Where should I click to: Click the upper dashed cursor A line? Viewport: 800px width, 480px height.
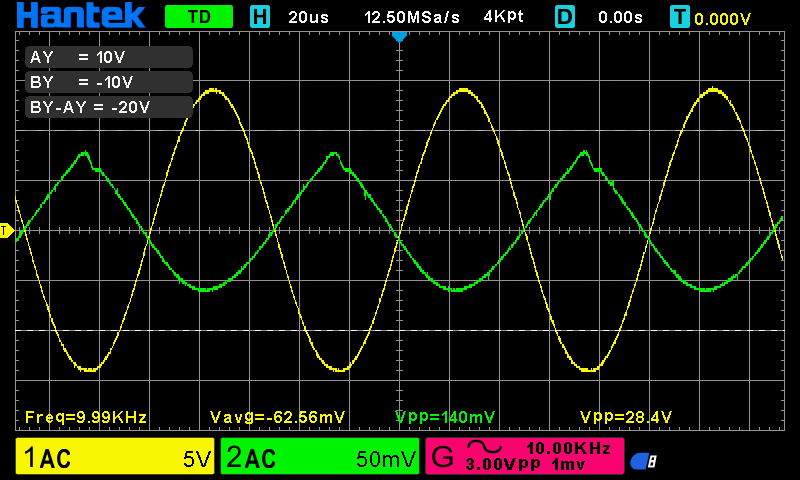click(399, 131)
